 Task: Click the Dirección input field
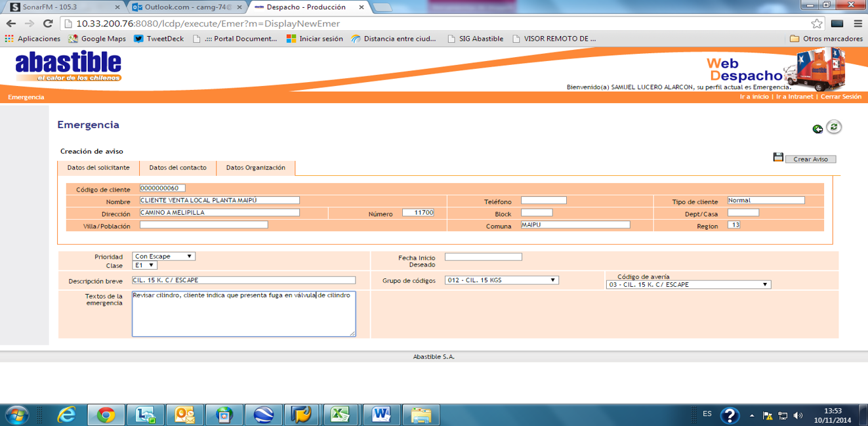220,213
